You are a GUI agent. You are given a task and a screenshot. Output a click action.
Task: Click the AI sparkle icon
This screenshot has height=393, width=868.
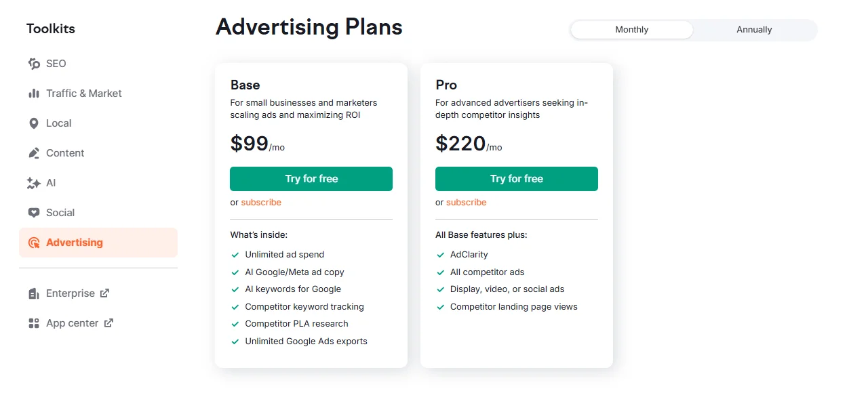(34, 183)
